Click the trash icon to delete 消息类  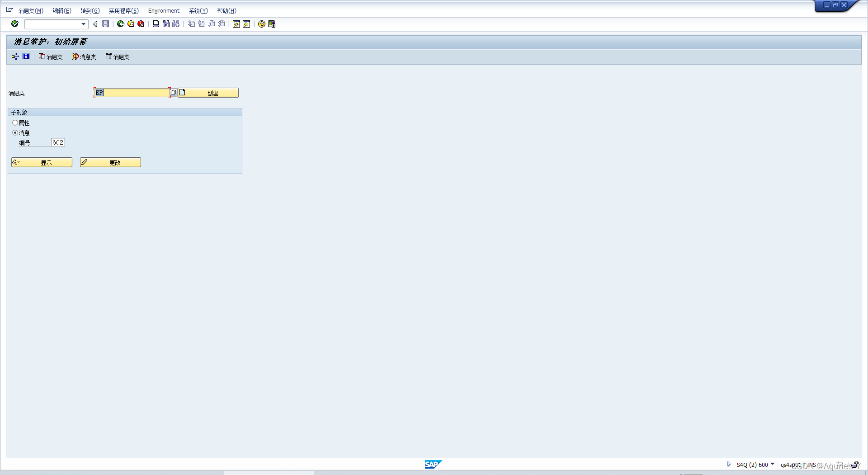(x=117, y=56)
